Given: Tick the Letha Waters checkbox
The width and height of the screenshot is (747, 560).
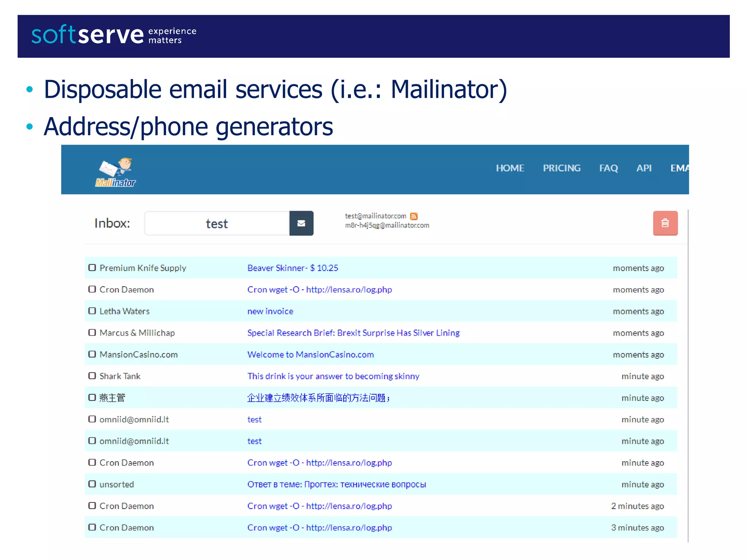Looking at the screenshot, I should pyautogui.click(x=92, y=311).
